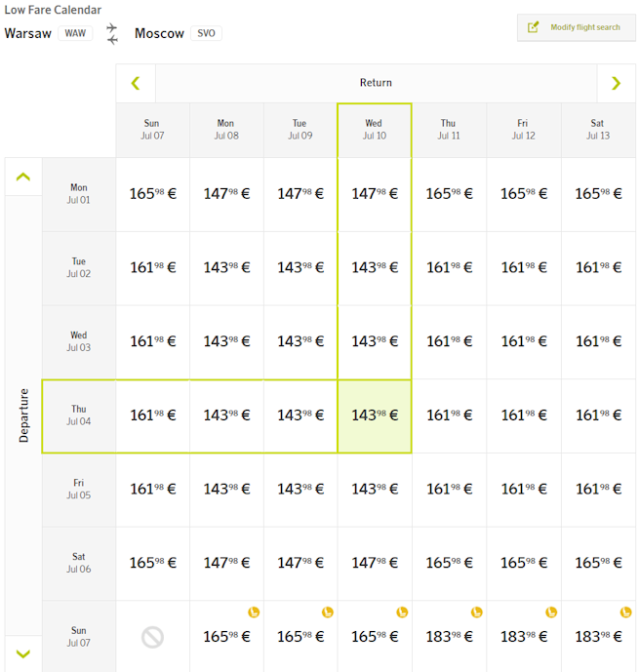Click the clock icon above Mon Jul 08 bottom fare
Viewport: 640px width, 672px height.
click(254, 612)
